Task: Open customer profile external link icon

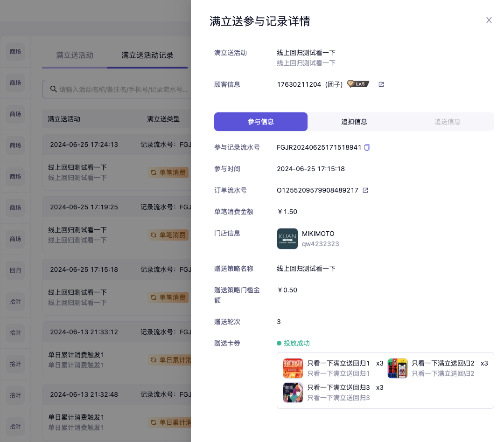Action: [x=381, y=84]
